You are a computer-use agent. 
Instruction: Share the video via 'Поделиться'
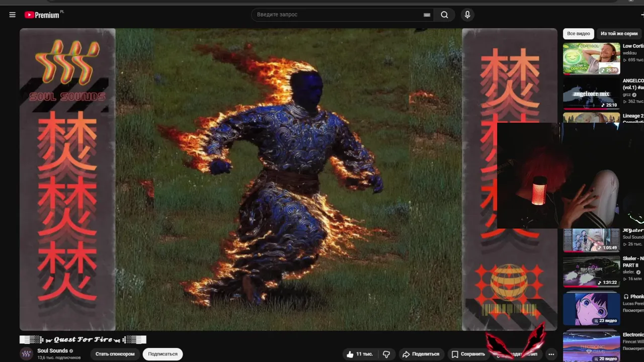(x=422, y=354)
